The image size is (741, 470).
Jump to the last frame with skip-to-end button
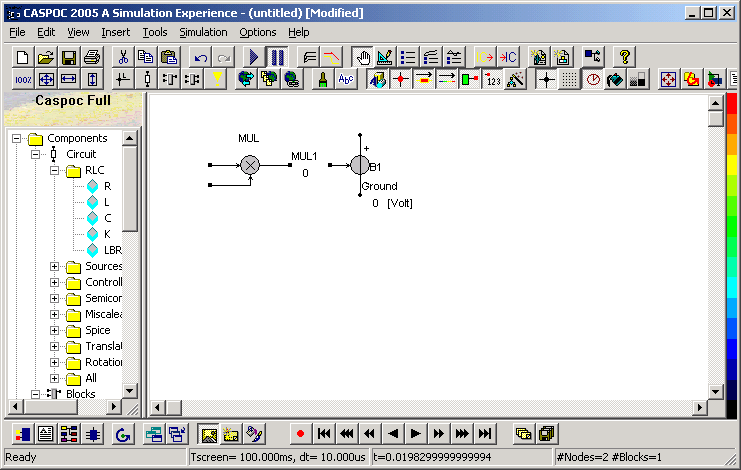point(485,434)
